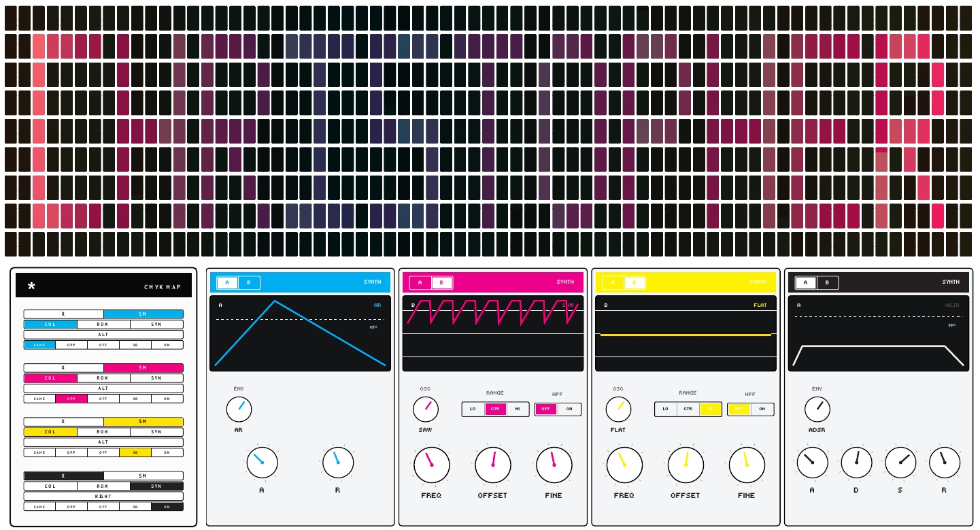Click ALT bar in the magenta map section
The height and width of the screenshot is (530, 980).
click(x=103, y=388)
